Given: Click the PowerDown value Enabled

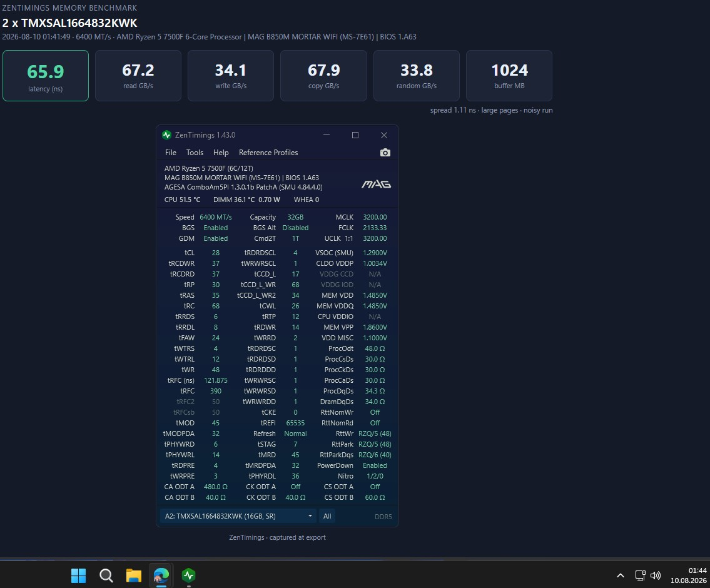Looking at the screenshot, I should pos(375,465).
